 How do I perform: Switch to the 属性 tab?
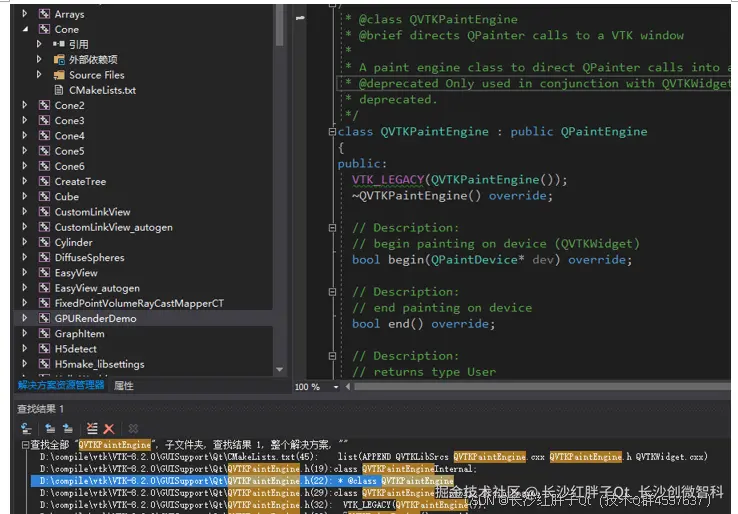pyautogui.click(x=124, y=386)
